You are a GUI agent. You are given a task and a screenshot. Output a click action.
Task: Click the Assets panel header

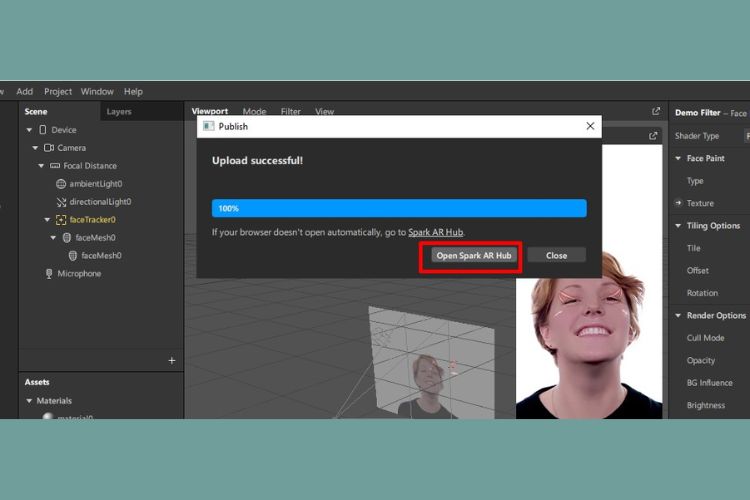tap(37, 382)
